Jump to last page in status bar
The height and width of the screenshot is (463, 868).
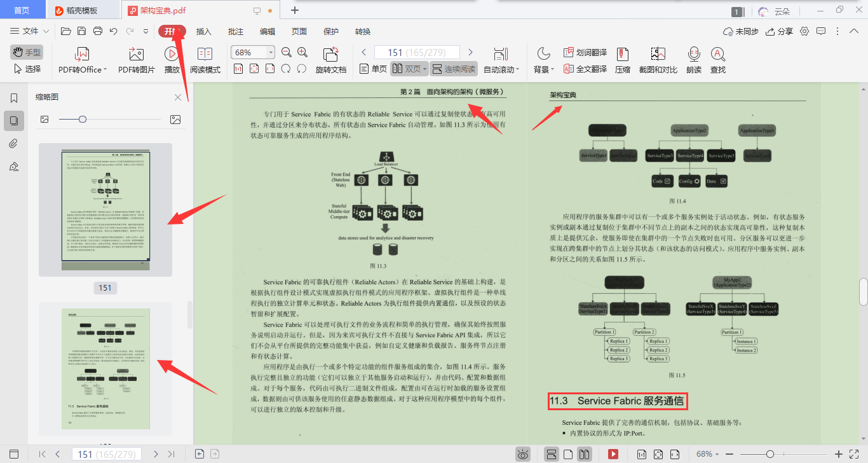point(171,454)
